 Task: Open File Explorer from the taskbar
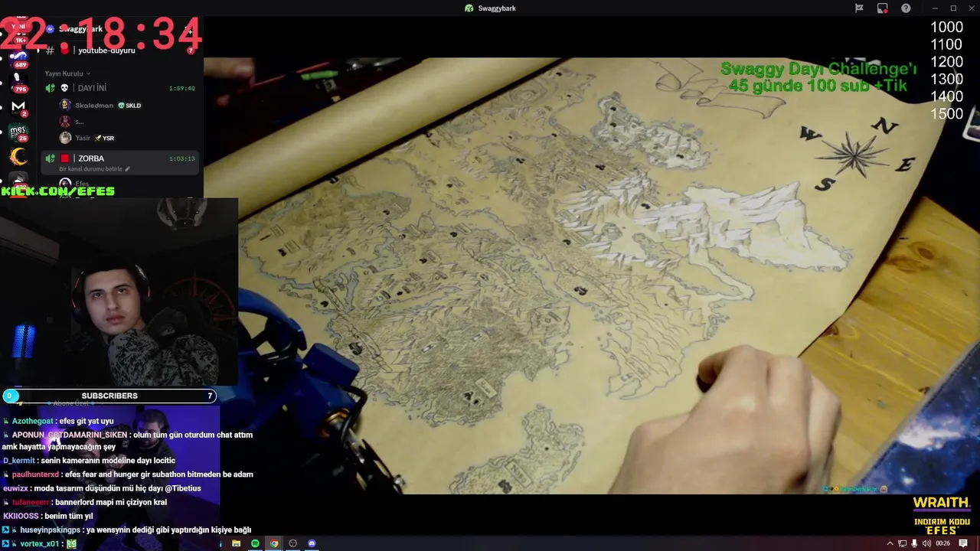point(236,543)
